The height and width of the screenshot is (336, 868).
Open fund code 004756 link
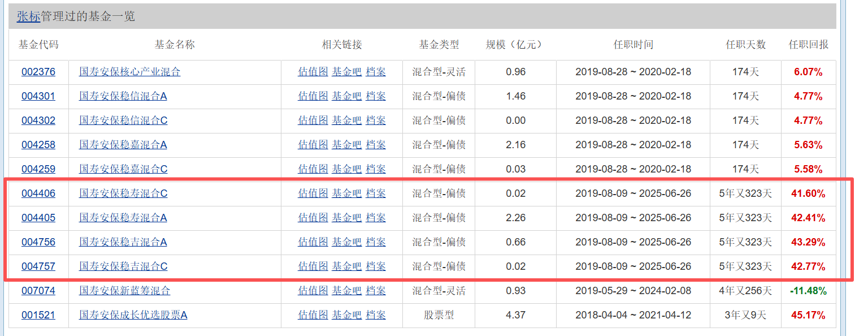[38, 242]
